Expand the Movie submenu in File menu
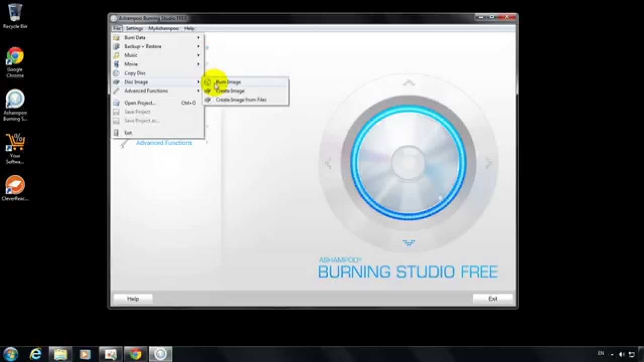This screenshot has width=644, height=362. [x=157, y=64]
